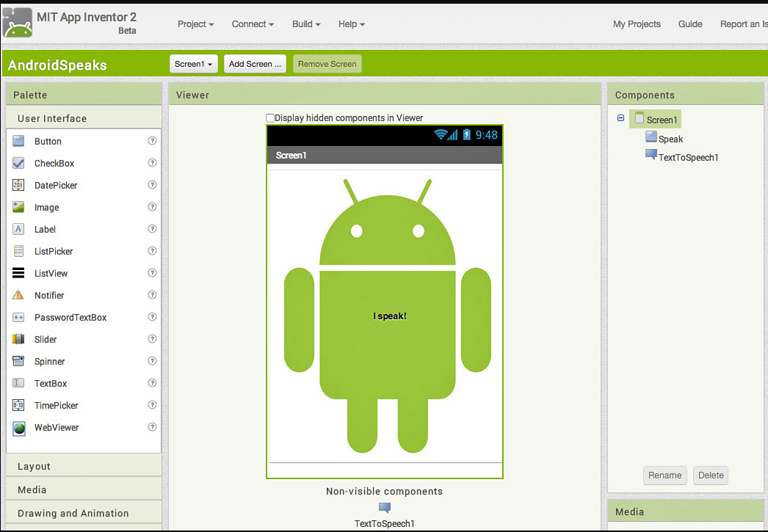Image resolution: width=768 pixels, height=532 pixels.
Task: Select the Slider component in the palette
Action: click(46, 339)
